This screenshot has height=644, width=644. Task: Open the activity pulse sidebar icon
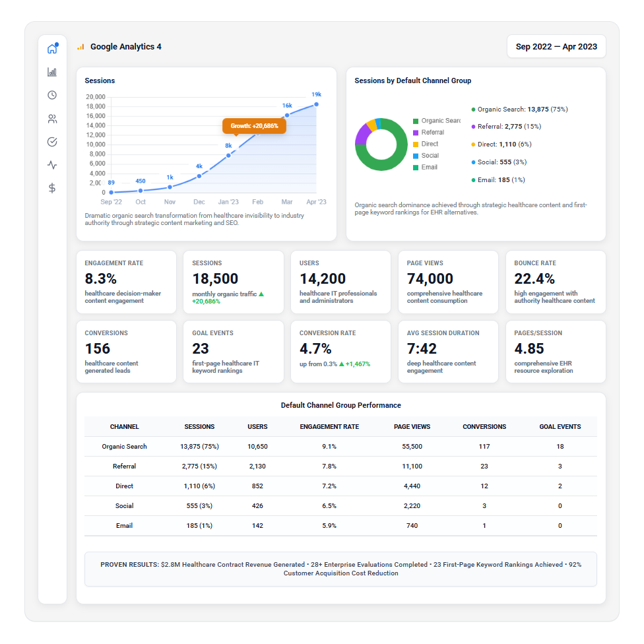[52, 165]
